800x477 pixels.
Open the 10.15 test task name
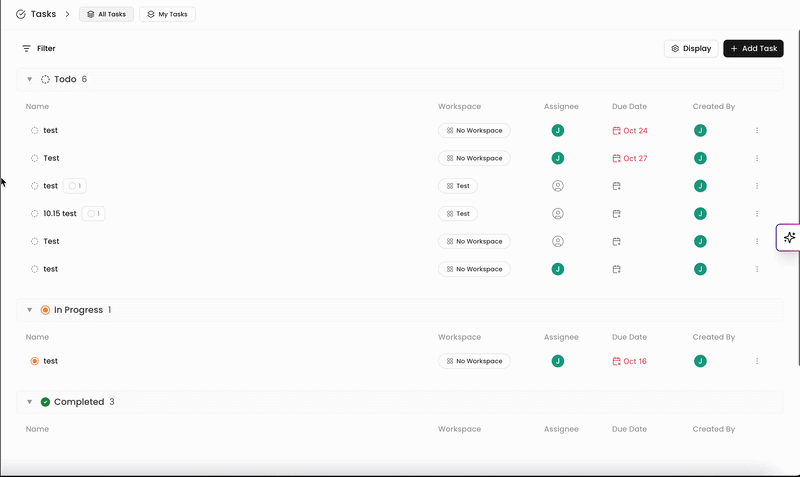pyautogui.click(x=60, y=214)
